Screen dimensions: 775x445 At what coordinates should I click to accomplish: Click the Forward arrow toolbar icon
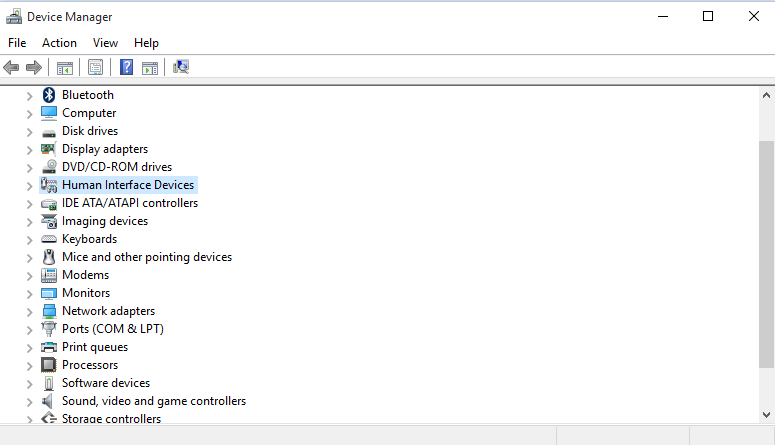point(34,67)
